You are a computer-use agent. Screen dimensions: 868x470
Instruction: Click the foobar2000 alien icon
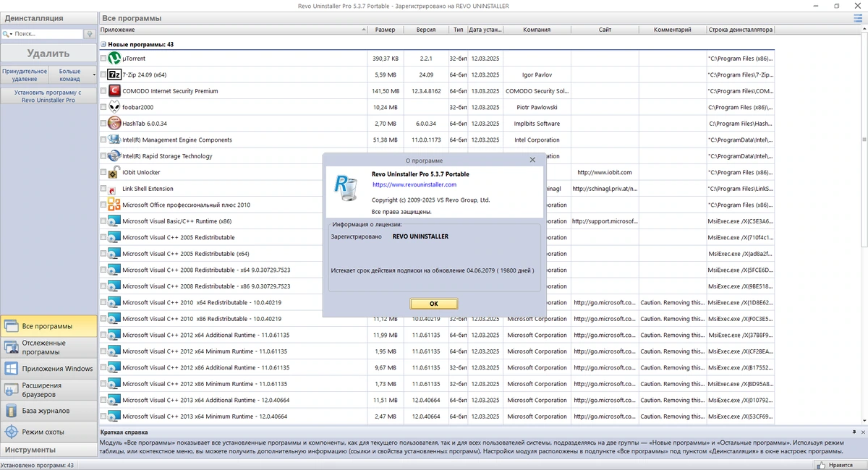point(114,107)
